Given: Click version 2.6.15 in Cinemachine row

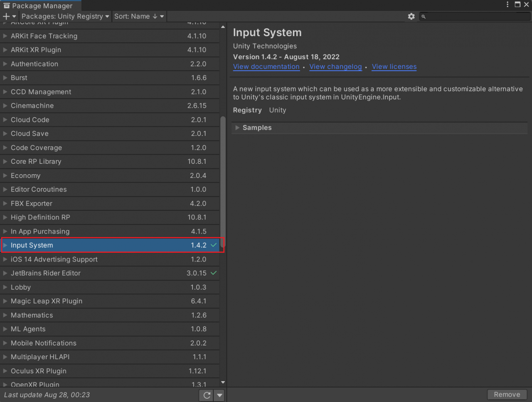Looking at the screenshot, I should point(197,106).
